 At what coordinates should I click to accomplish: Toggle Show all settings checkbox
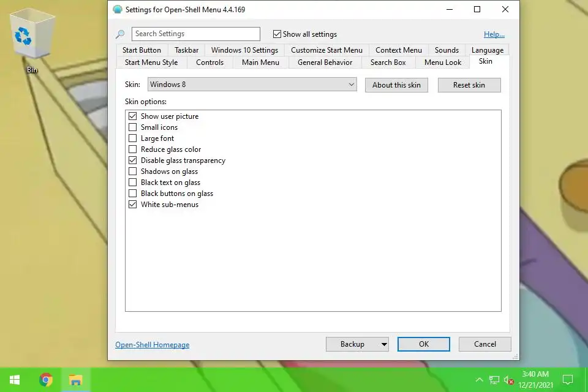[277, 34]
